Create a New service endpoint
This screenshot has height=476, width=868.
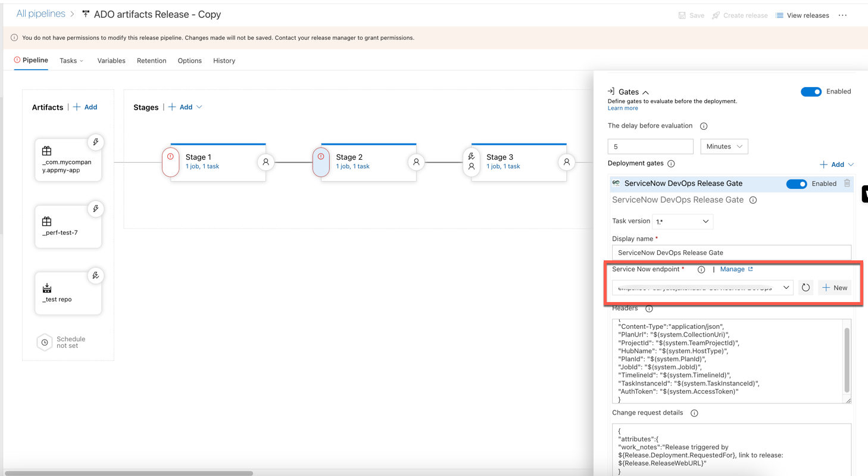coord(835,288)
